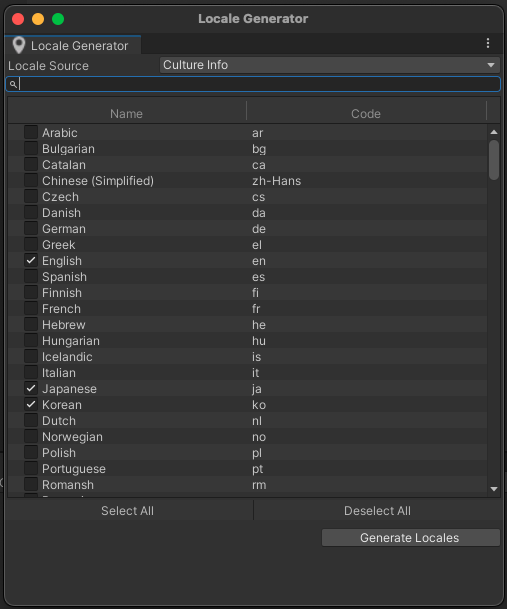Open the three-dot window options menu
The width and height of the screenshot is (507, 609).
click(488, 43)
